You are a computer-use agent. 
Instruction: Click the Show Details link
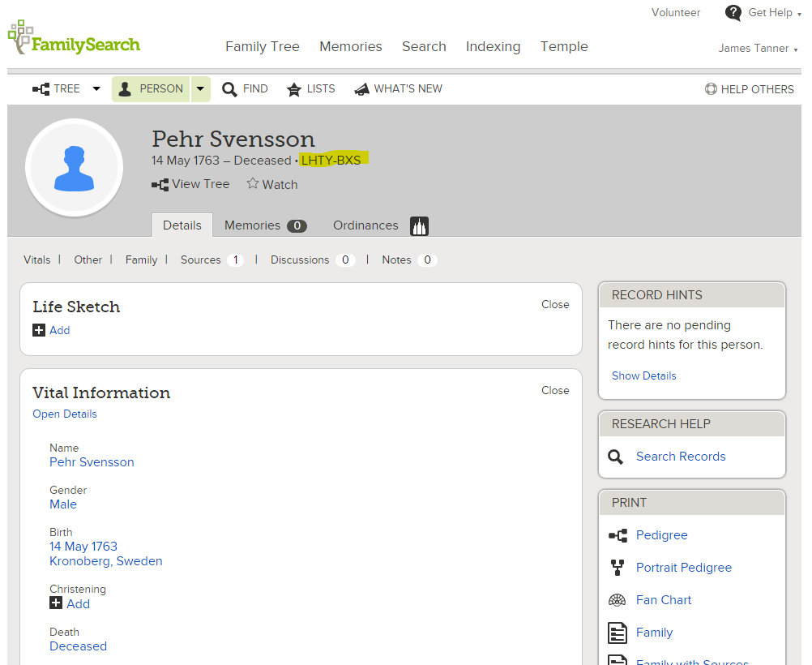[643, 376]
